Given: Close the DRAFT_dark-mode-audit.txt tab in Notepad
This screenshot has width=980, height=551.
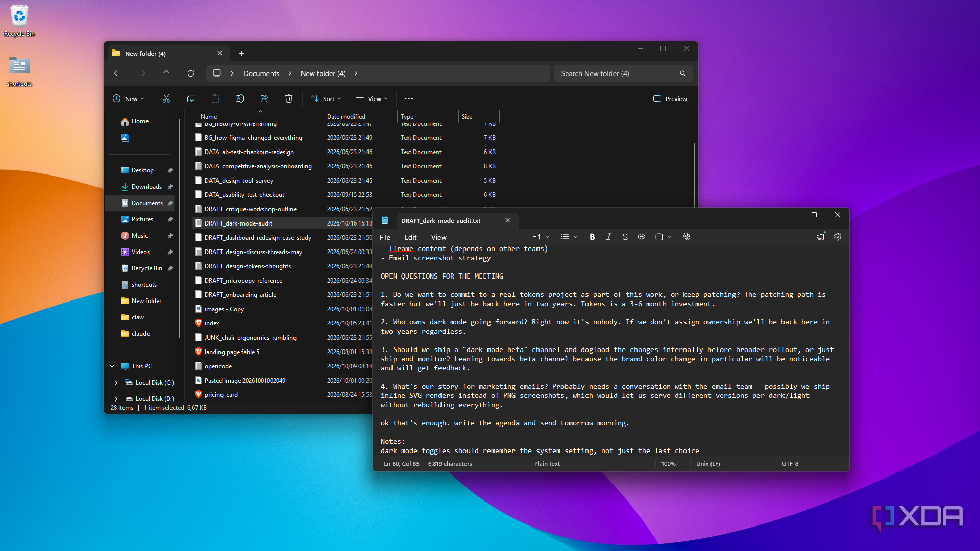Looking at the screenshot, I should tap(507, 220).
